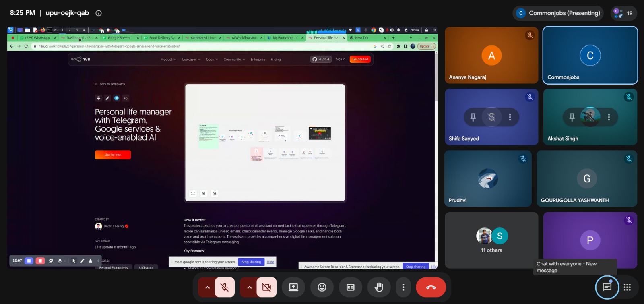The height and width of the screenshot is (304, 644).
Task: Open more options three-dot menu in call bar
Action: [x=403, y=287]
